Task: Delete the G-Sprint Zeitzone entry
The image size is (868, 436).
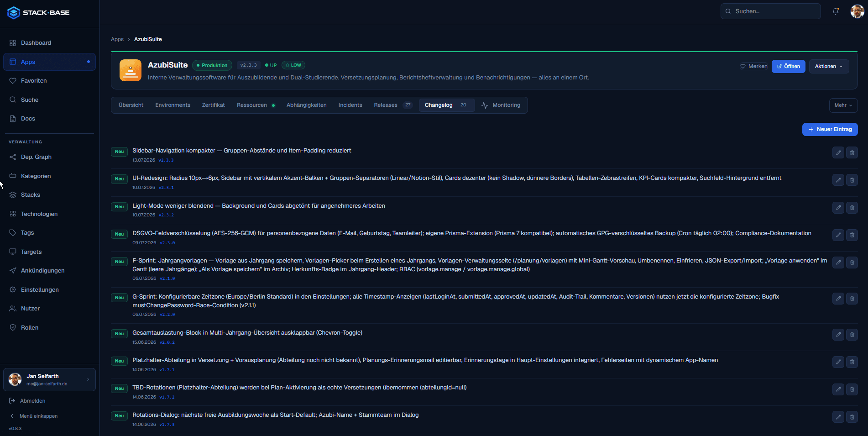Action: (x=852, y=299)
